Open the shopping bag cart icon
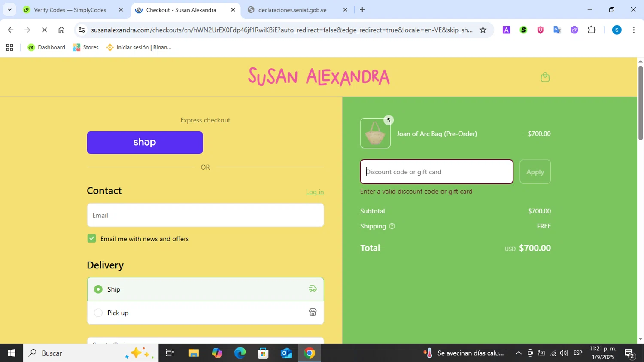Image resolution: width=644 pixels, height=362 pixels. 545,77
